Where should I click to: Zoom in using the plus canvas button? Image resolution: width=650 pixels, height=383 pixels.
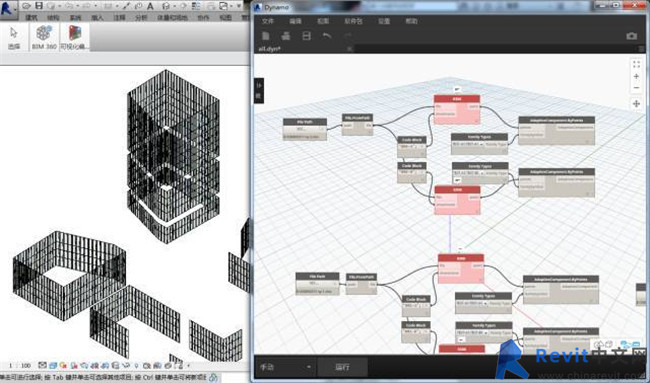pyautogui.click(x=636, y=76)
